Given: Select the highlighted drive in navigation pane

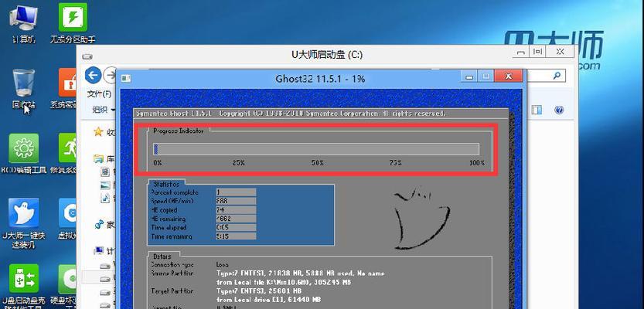Looking at the screenshot, I should click(99, 277).
